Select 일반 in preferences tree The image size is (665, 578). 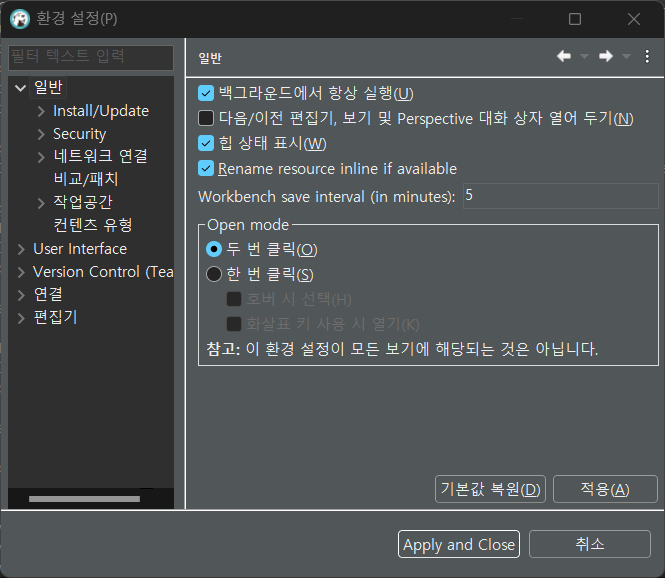[x=48, y=87]
